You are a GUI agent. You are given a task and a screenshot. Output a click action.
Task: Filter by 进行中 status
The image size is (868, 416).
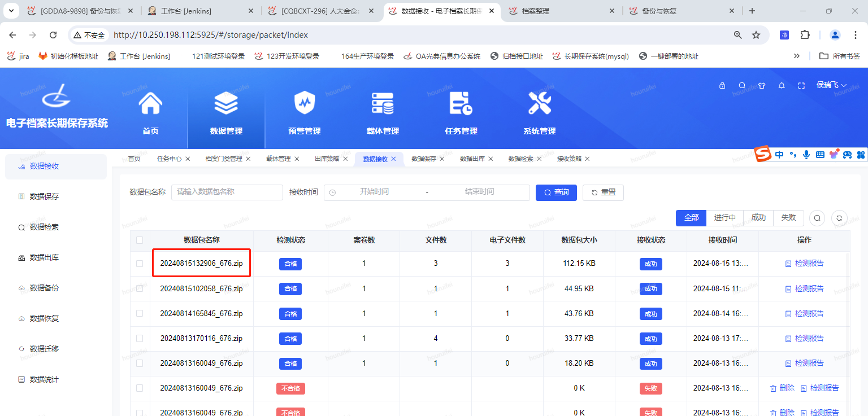tap(724, 218)
